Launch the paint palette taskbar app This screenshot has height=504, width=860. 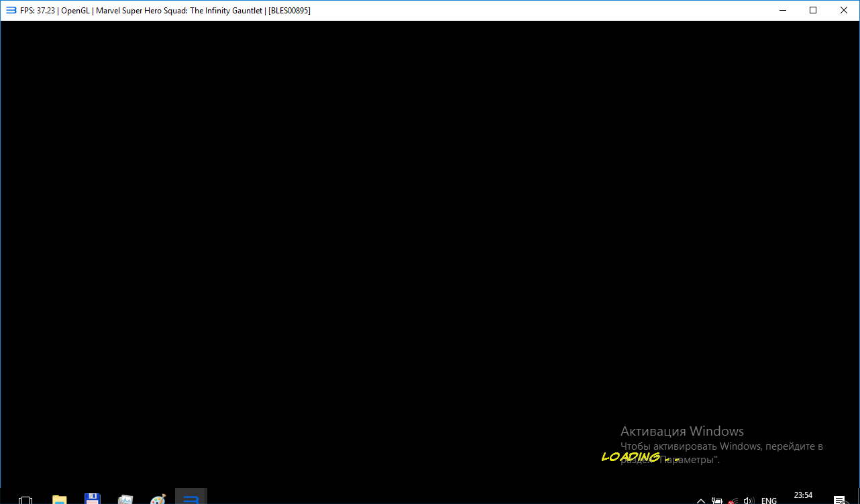[x=158, y=499]
